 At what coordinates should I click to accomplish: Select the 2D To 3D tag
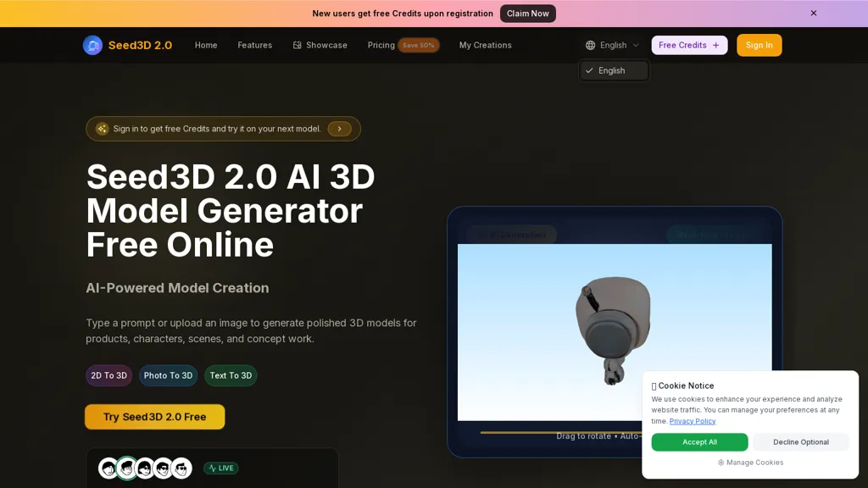108,375
